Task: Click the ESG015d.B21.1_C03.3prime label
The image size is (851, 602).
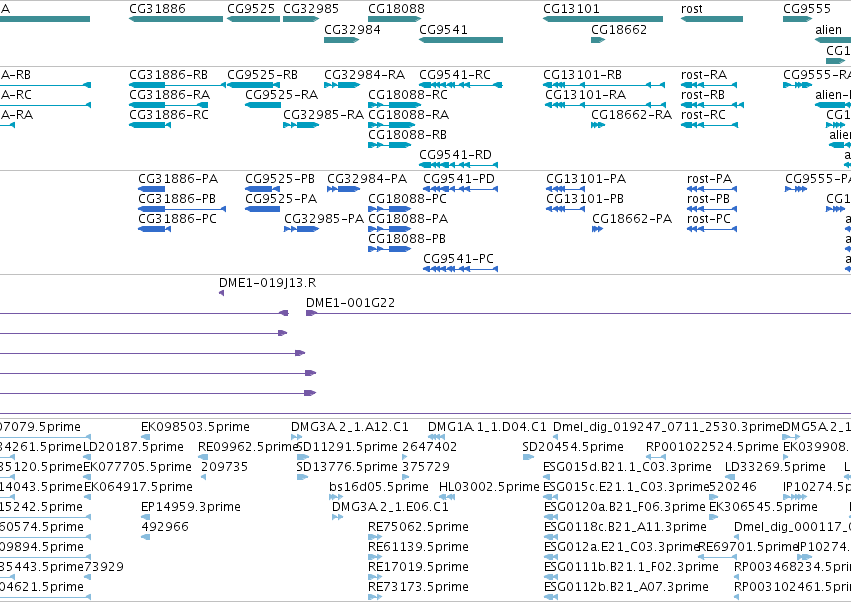Action: click(x=627, y=467)
